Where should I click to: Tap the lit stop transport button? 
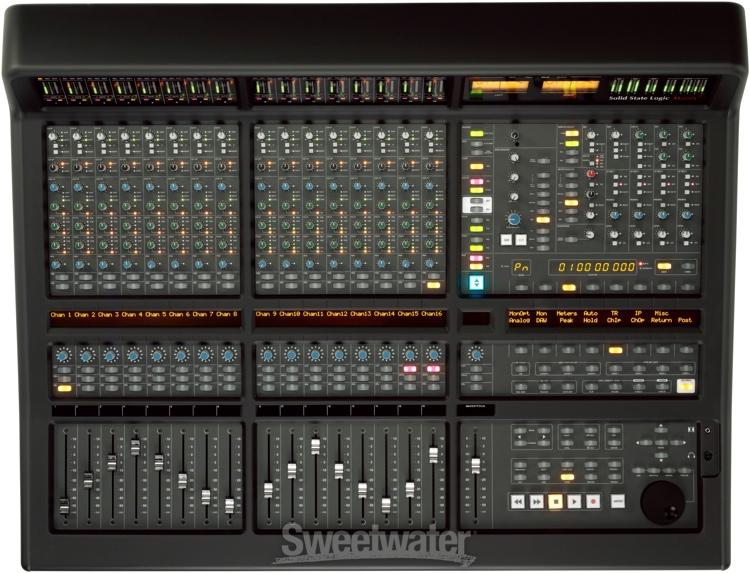click(555, 501)
